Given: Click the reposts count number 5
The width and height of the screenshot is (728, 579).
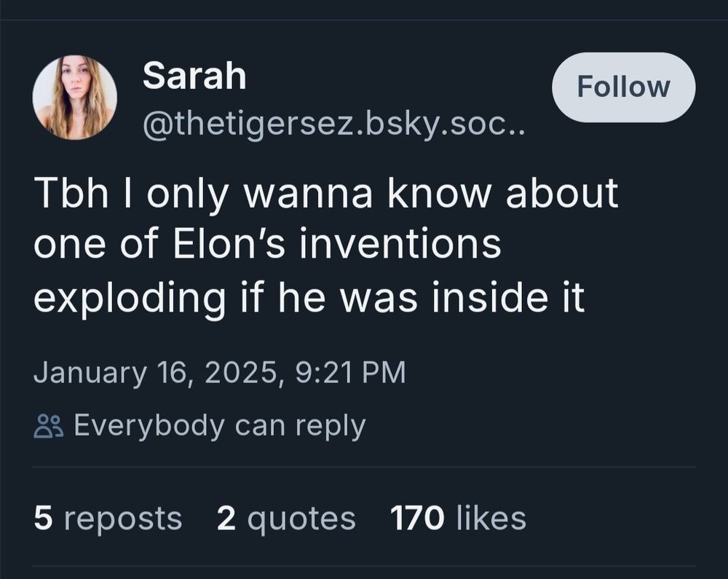Looking at the screenshot, I should coord(43,518).
